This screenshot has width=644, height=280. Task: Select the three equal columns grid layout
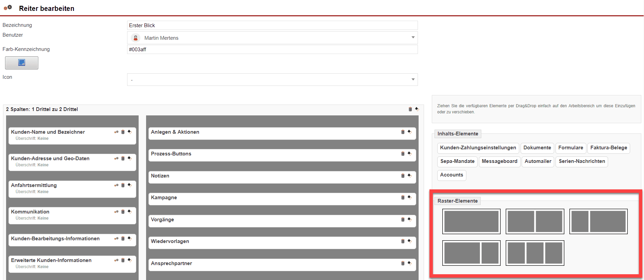[535, 253]
